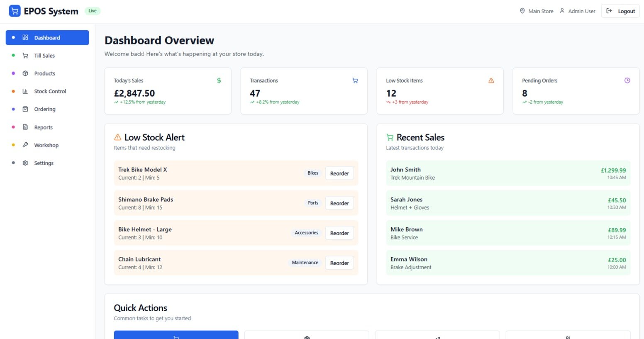Click the Maintenance category tag
Viewport: 644px width, 339px height.
click(305, 263)
